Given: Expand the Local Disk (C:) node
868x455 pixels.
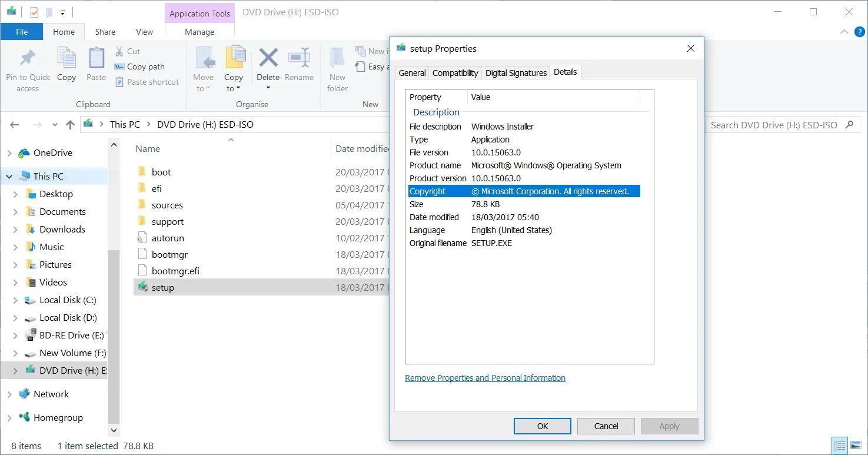Looking at the screenshot, I should 16,300.
